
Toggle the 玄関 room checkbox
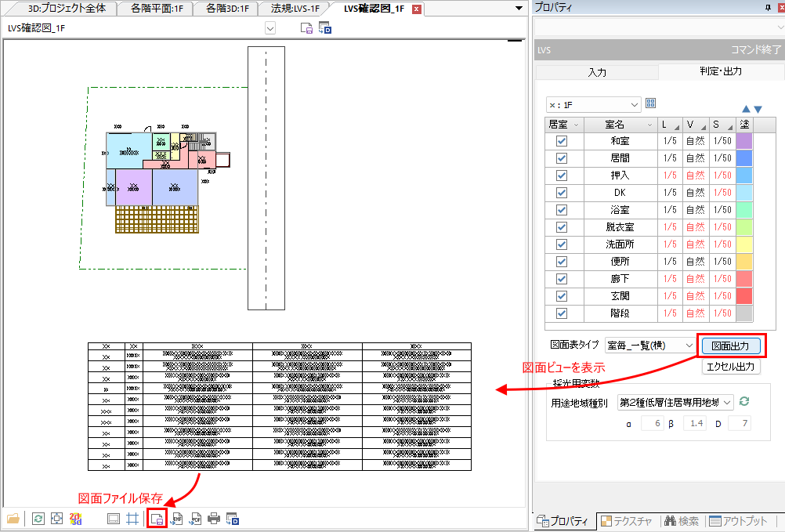(561, 296)
